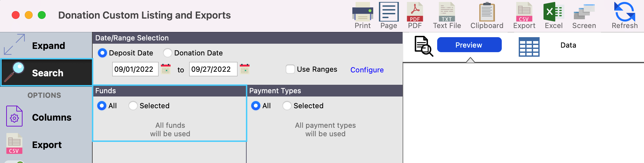This screenshot has width=644, height=163.
Task: Enable the Use Ranges checkbox
Action: point(290,69)
